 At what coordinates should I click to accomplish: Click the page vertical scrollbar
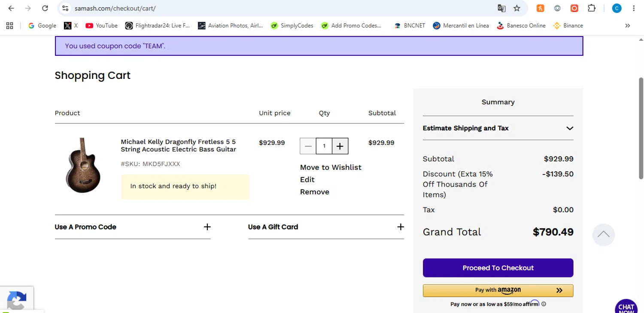pos(641,128)
